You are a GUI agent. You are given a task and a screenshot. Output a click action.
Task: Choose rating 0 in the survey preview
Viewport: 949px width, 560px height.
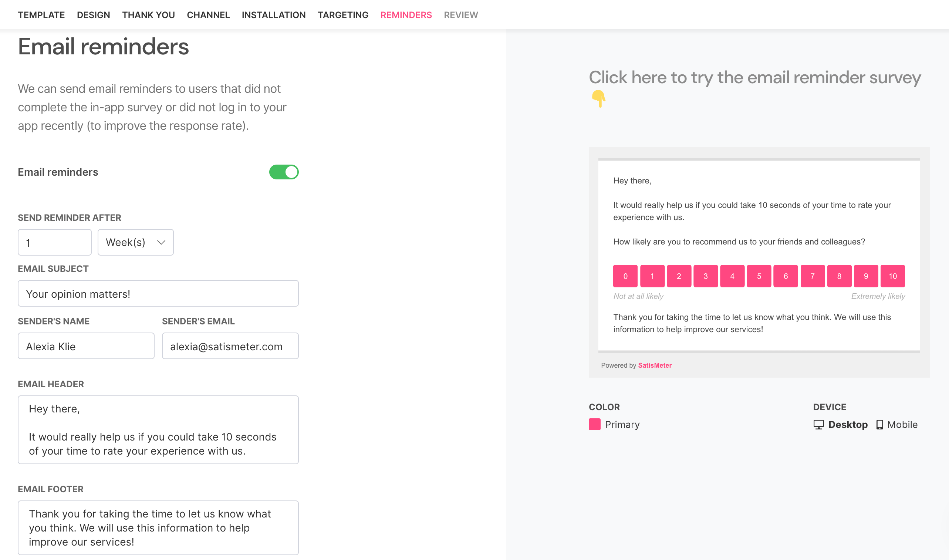click(x=625, y=276)
